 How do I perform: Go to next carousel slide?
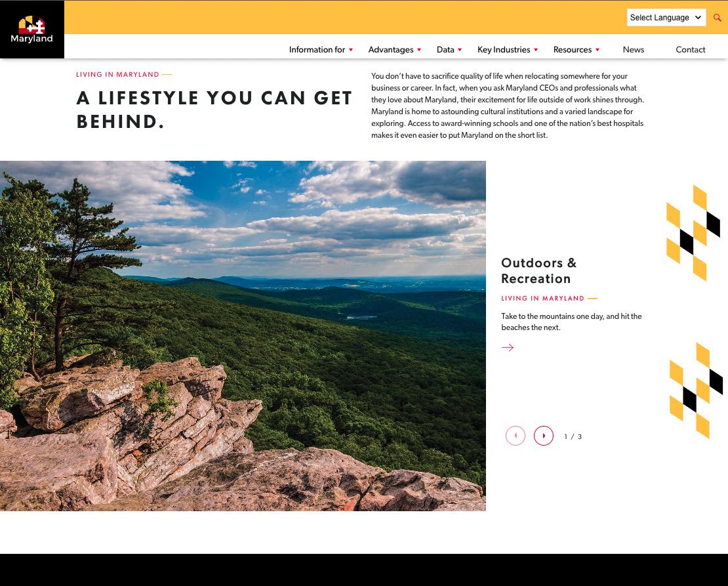[x=544, y=436]
